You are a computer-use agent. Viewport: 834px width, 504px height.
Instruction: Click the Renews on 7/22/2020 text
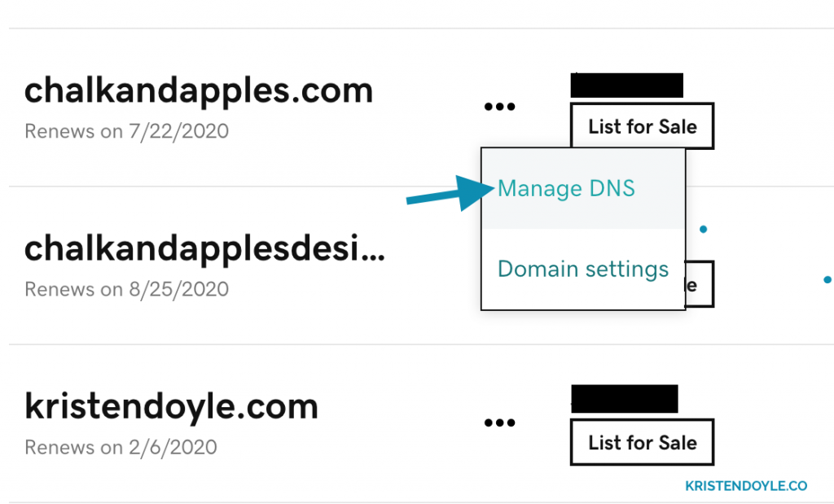(126, 131)
